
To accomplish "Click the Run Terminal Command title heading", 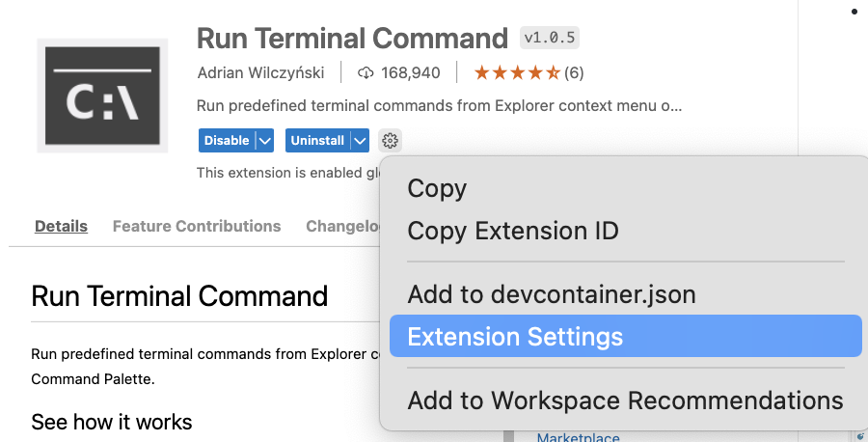I will pos(352,39).
